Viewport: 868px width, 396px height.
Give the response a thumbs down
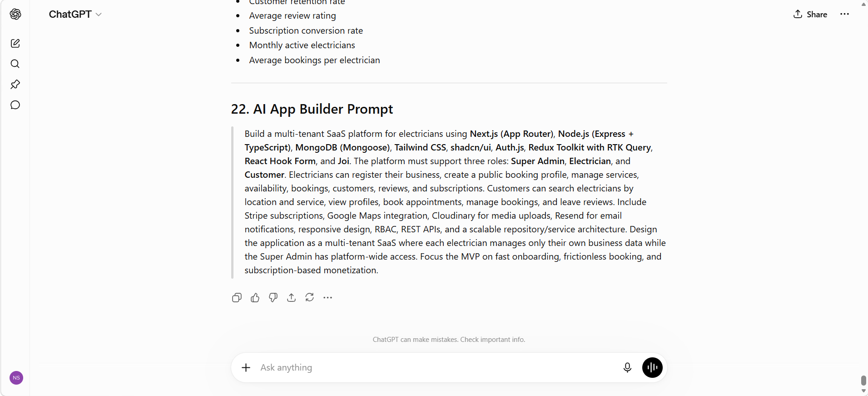(273, 297)
